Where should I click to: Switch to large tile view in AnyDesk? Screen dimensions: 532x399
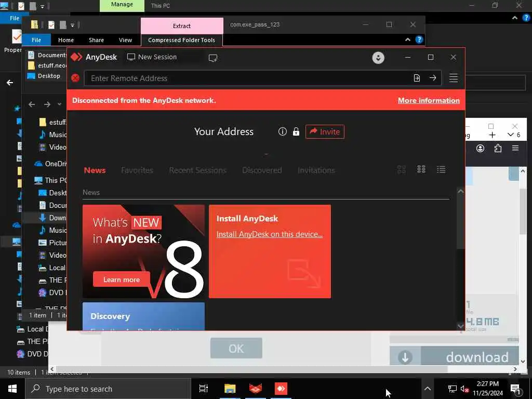point(402,169)
